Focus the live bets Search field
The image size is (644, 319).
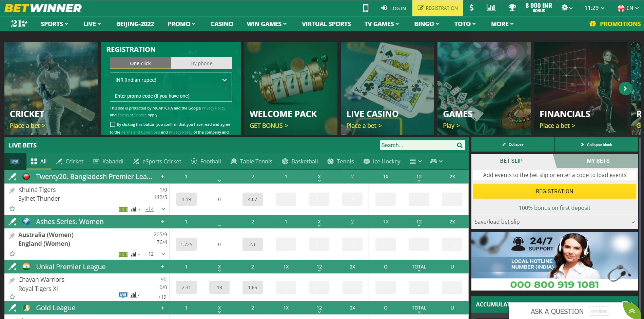(418, 145)
